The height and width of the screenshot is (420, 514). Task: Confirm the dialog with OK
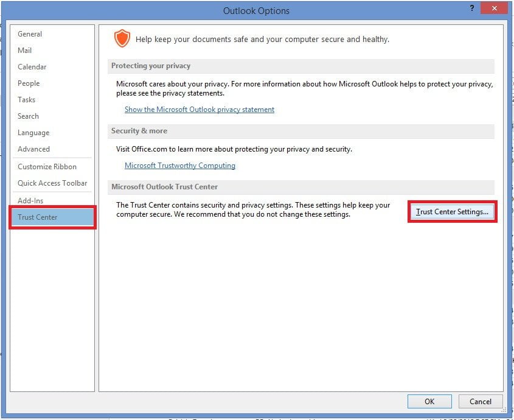click(x=429, y=401)
